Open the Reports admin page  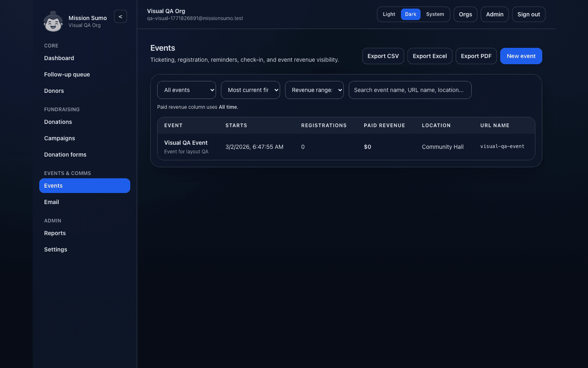pyautogui.click(x=55, y=233)
